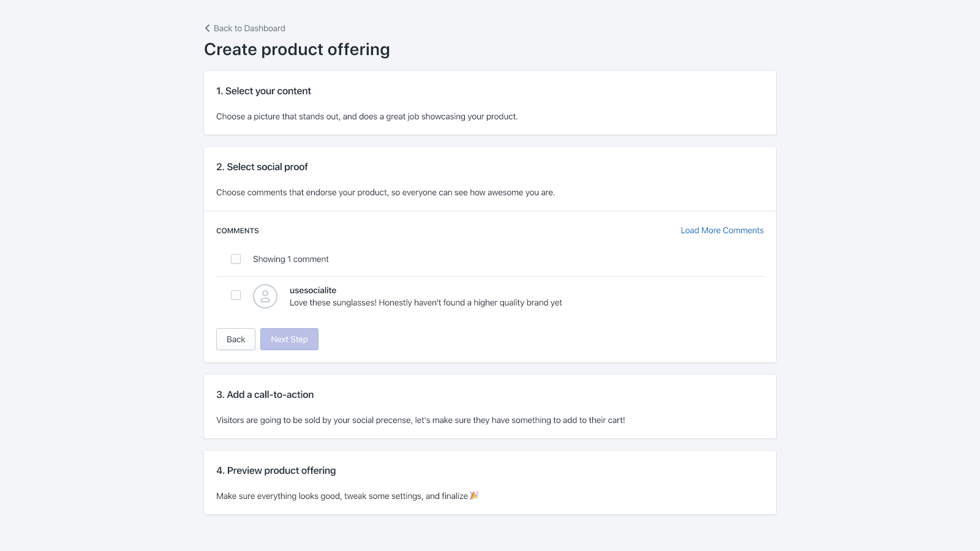The height and width of the screenshot is (551, 980).
Task: Expand the Select your content step
Action: tap(263, 91)
